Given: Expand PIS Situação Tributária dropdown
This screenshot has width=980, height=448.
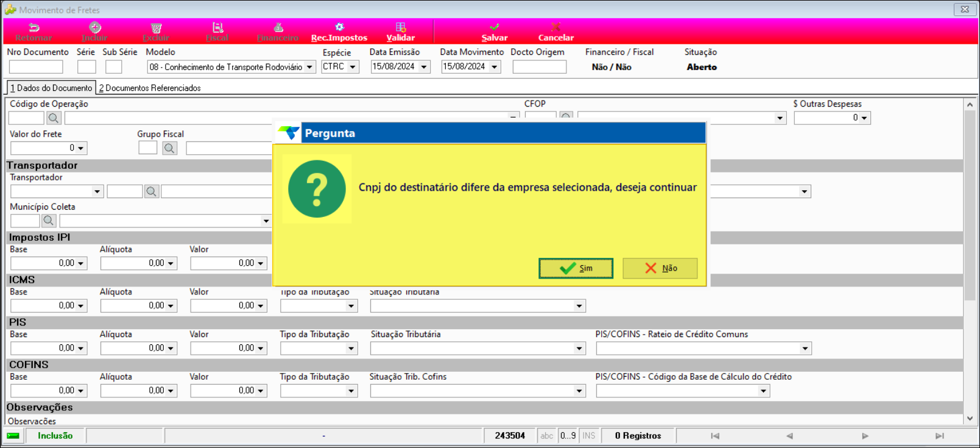Looking at the screenshot, I should click(579, 349).
